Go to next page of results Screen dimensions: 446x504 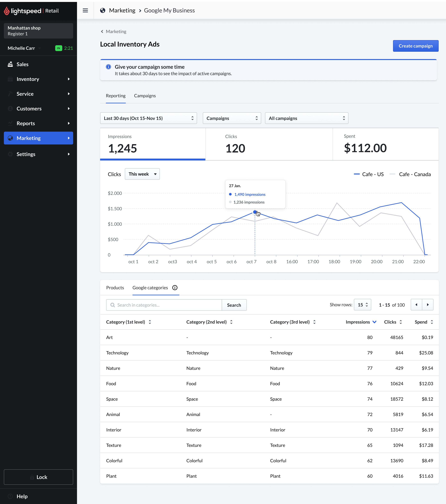click(428, 305)
